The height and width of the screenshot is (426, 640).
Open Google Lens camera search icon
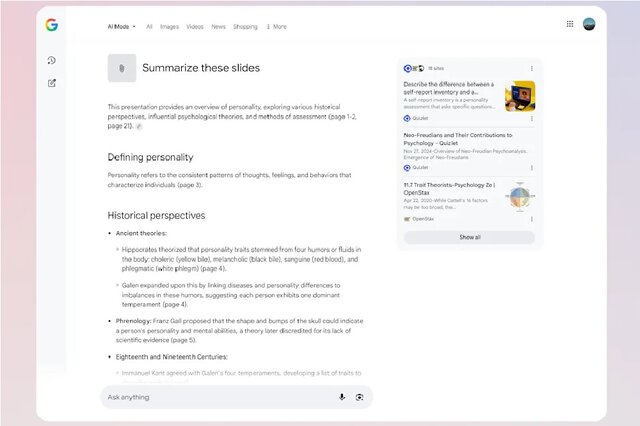click(x=359, y=397)
